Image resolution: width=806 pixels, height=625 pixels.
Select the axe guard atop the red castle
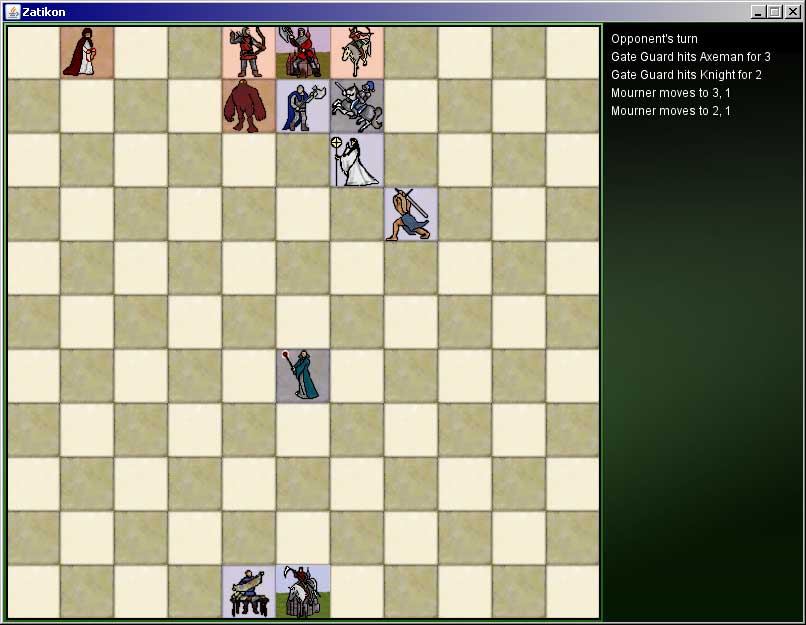point(303,52)
